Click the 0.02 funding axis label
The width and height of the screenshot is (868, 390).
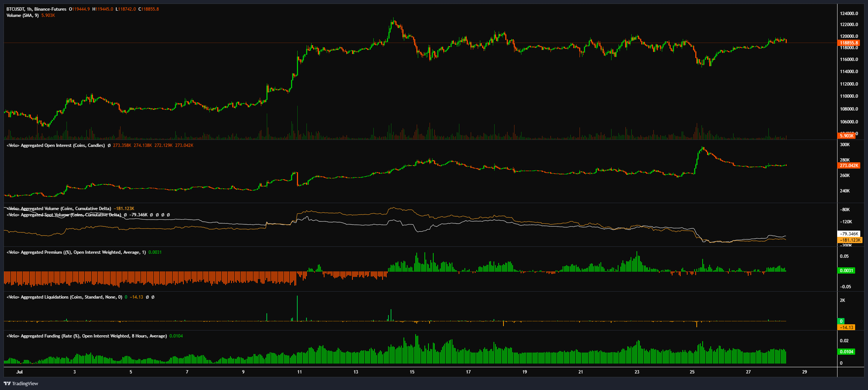click(844, 341)
